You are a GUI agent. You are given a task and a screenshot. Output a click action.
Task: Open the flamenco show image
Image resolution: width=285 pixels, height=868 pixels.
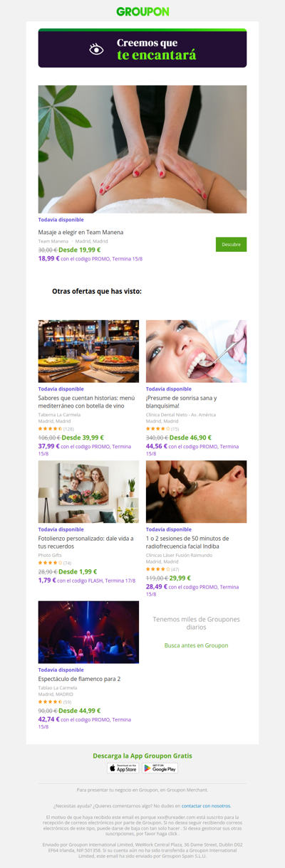[x=88, y=633]
